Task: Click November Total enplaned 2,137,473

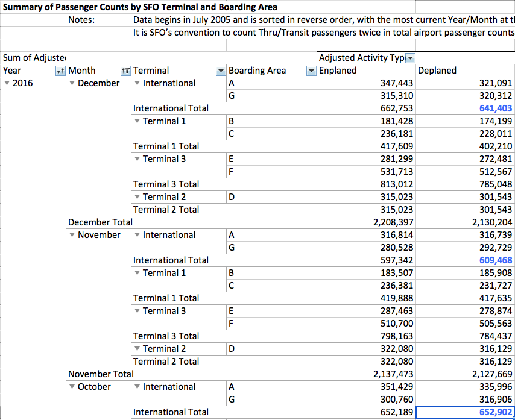Action: click(x=393, y=374)
